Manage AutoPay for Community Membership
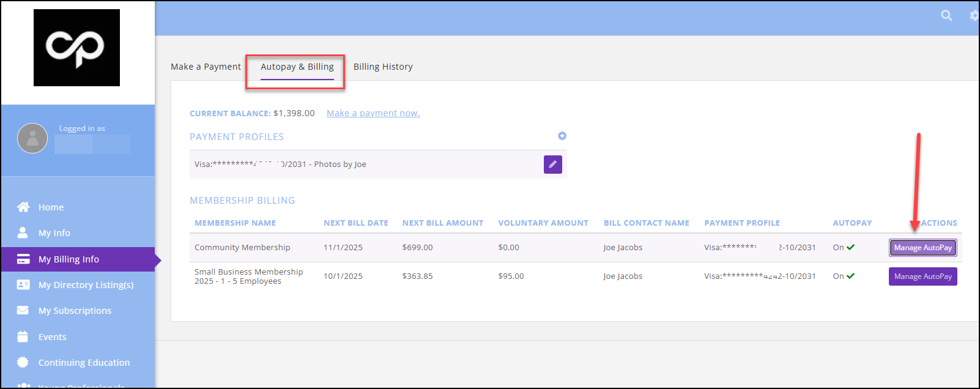 922,248
